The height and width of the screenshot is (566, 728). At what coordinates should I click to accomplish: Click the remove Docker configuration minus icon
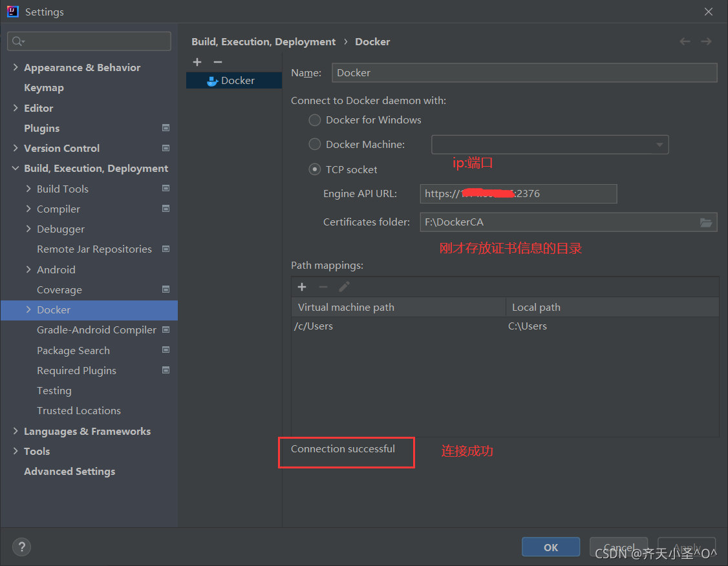[218, 62]
